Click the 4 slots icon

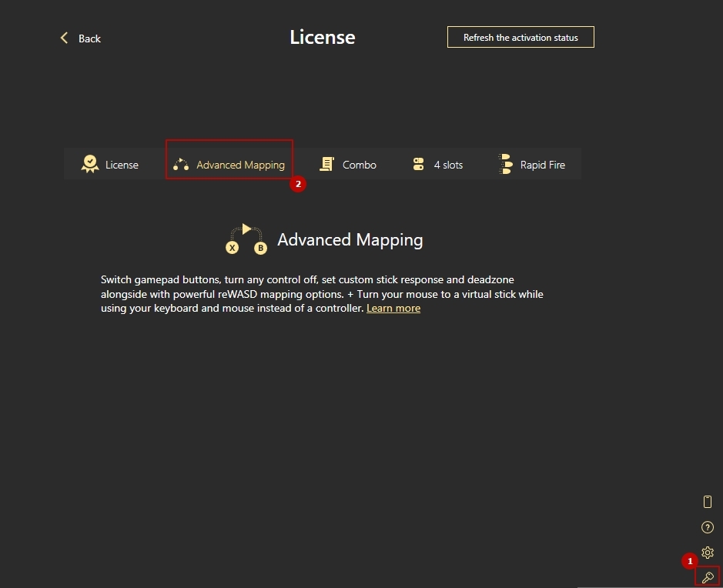418,164
